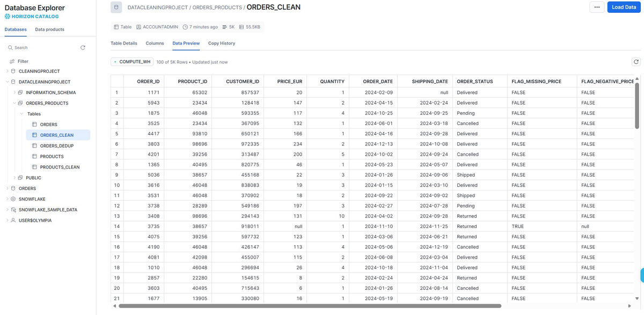The image size is (644, 315).
Task: Click the ACCOUNTADMIN owner icon
Action: (138, 27)
